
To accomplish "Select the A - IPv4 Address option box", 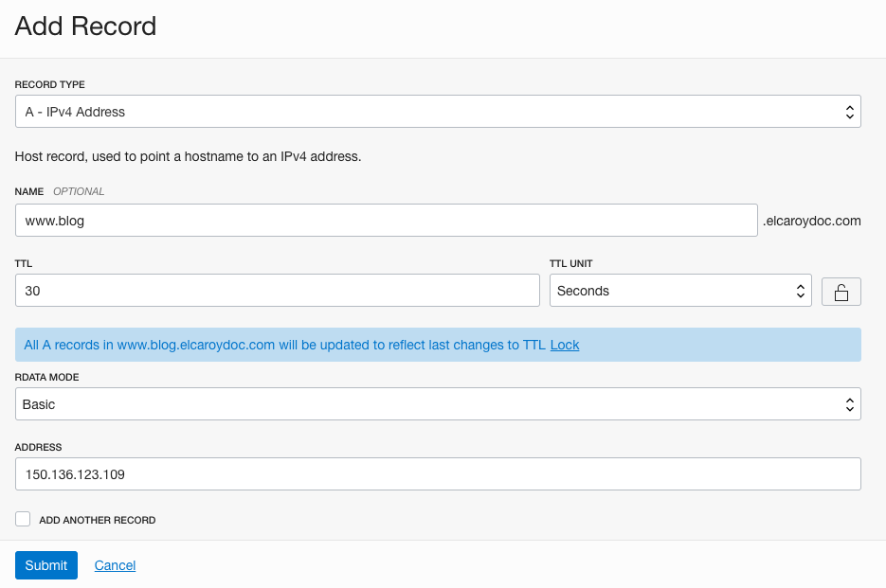I will 436,111.
